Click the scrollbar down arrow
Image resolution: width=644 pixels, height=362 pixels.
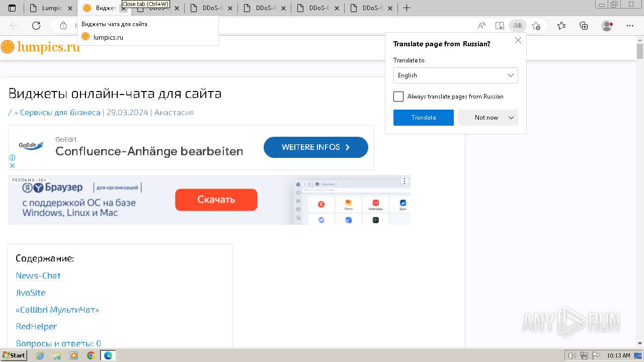click(x=640, y=343)
